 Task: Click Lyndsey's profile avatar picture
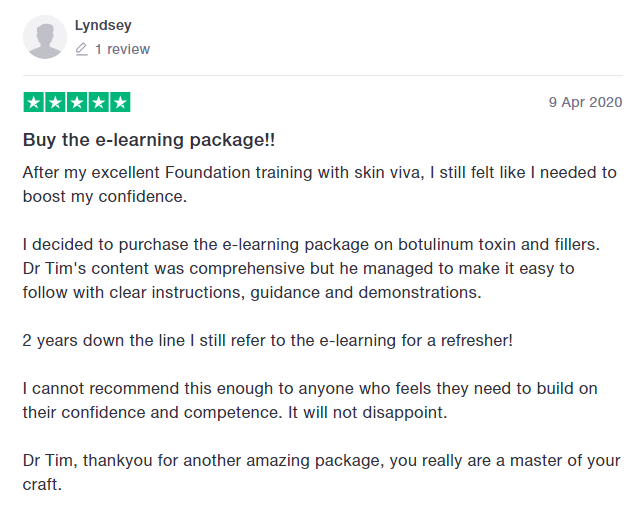tap(45, 37)
